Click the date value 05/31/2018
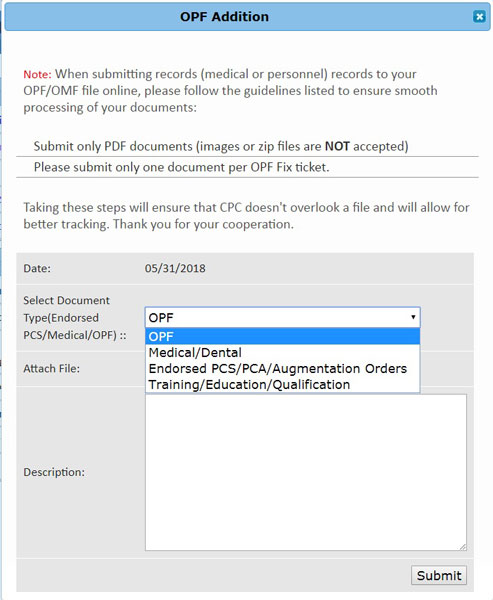This screenshot has width=493, height=600. [175, 268]
